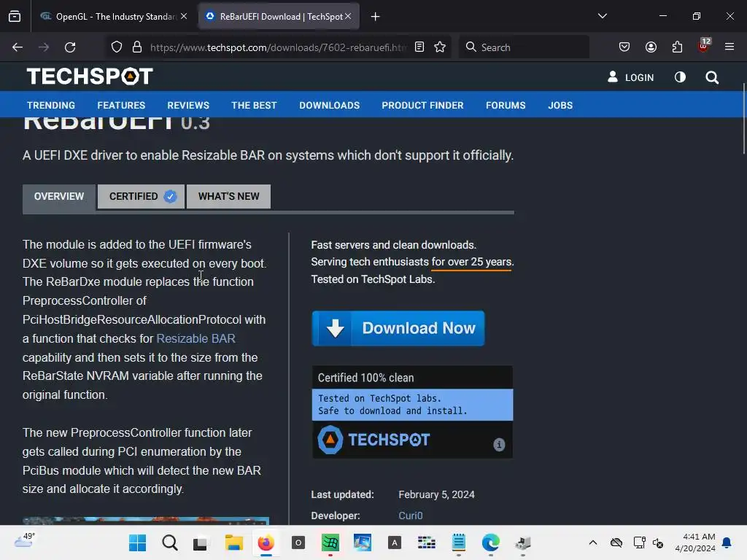Open the PRODUCT FINDER menu

[x=422, y=105]
